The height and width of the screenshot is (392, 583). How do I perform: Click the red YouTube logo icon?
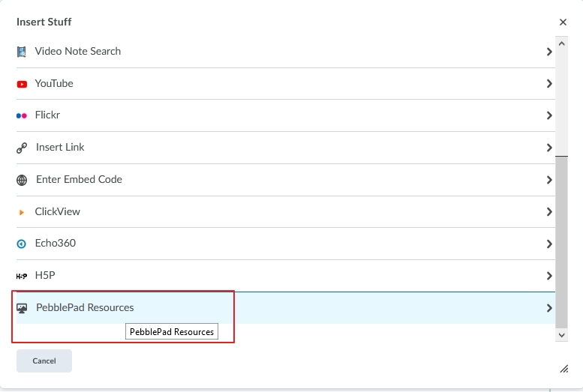point(22,85)
